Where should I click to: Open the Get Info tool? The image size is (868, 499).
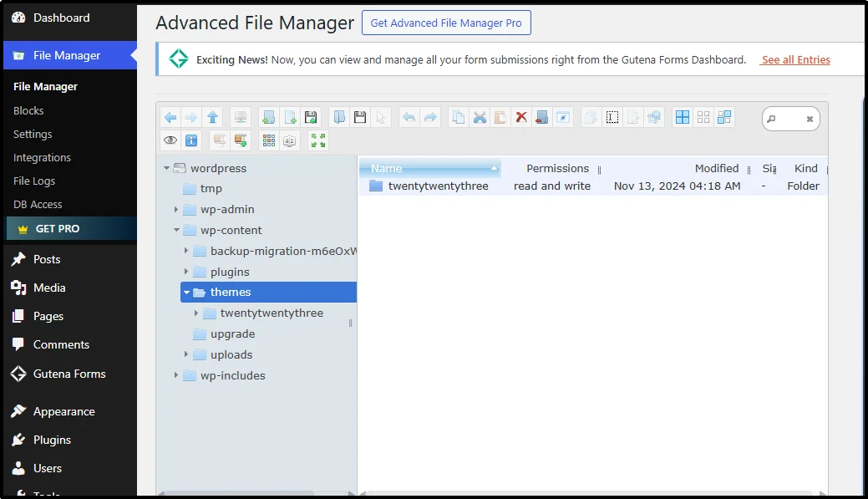[x=190, y=140]
